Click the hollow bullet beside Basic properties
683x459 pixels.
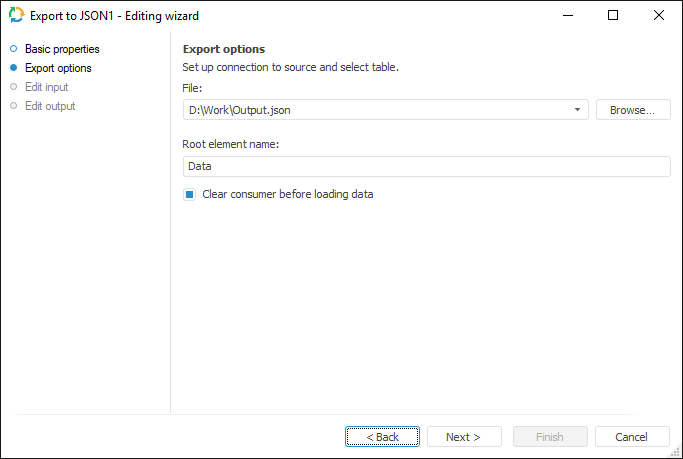[14, 49]
